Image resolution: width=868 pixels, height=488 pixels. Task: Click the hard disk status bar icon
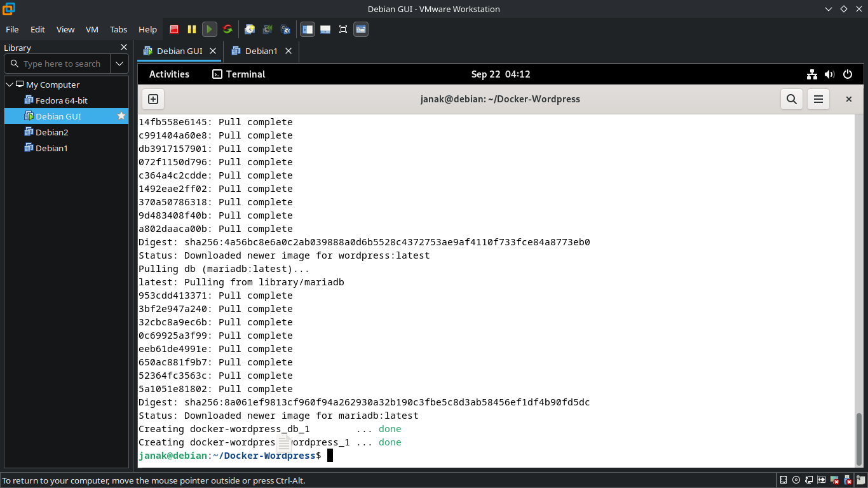[x=783, y=480]
